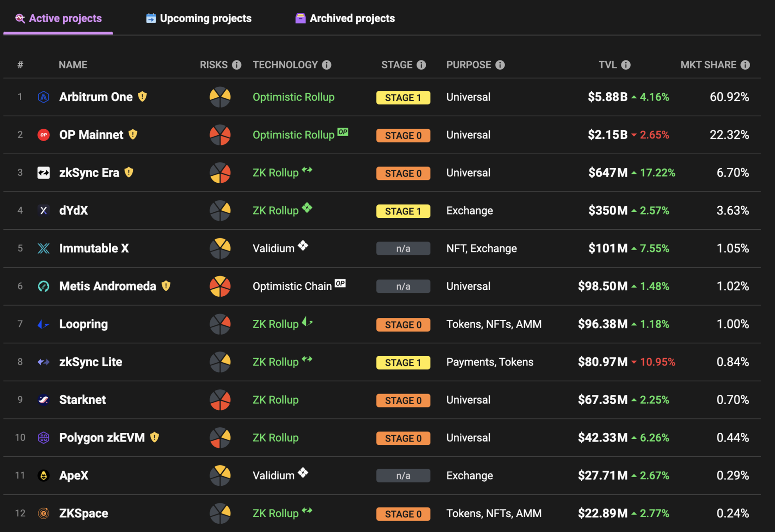Click the Loopring logo icon

coord(44,324)
